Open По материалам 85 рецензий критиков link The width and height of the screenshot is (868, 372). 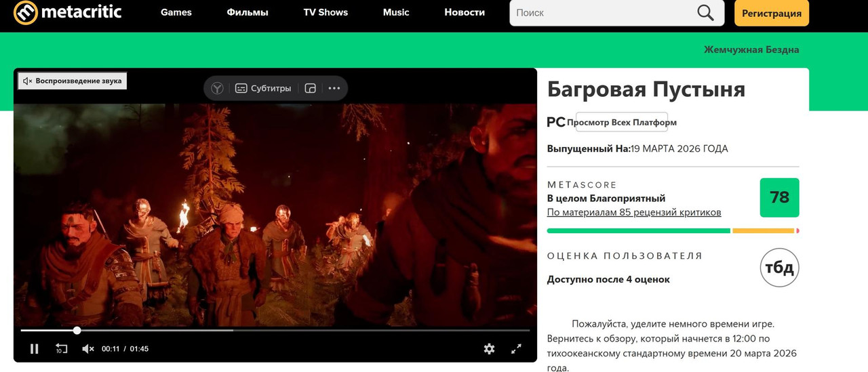634,212
